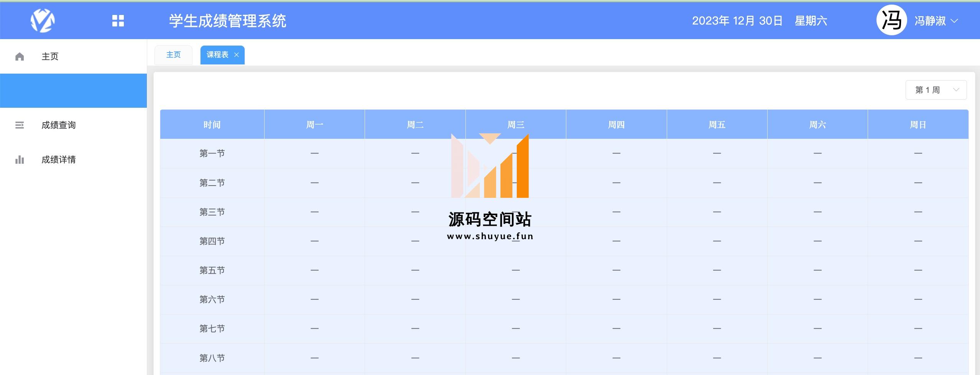The width and height of the screenshot is (980, 375).
Task: Click the 周一 cell in 第一节 row
Action: [314, 153]
